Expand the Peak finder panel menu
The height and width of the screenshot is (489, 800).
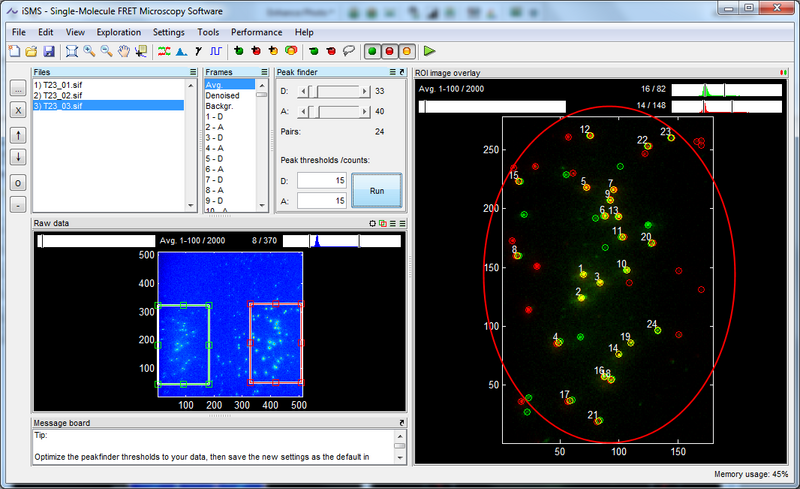click(x=392, y=73)
